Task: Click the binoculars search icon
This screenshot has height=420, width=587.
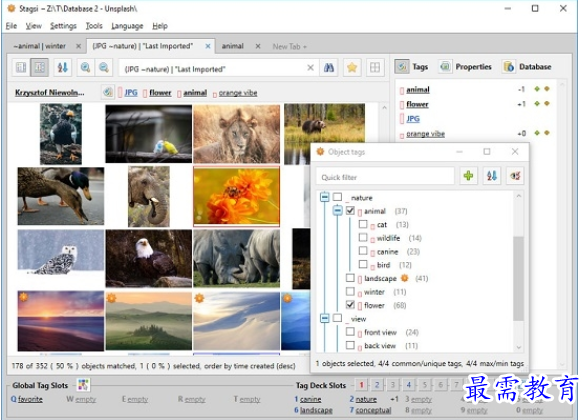Action: point(329,68)
